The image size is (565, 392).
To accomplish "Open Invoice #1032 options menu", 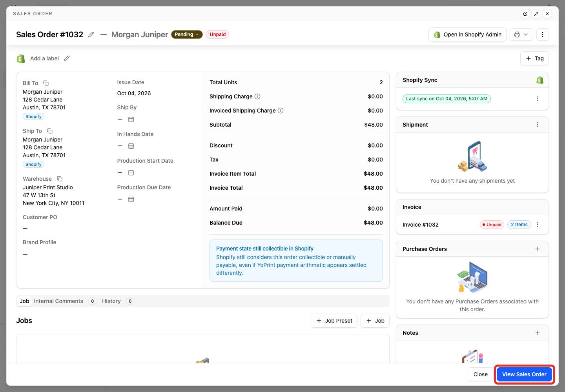I will [x=538, y=225].
